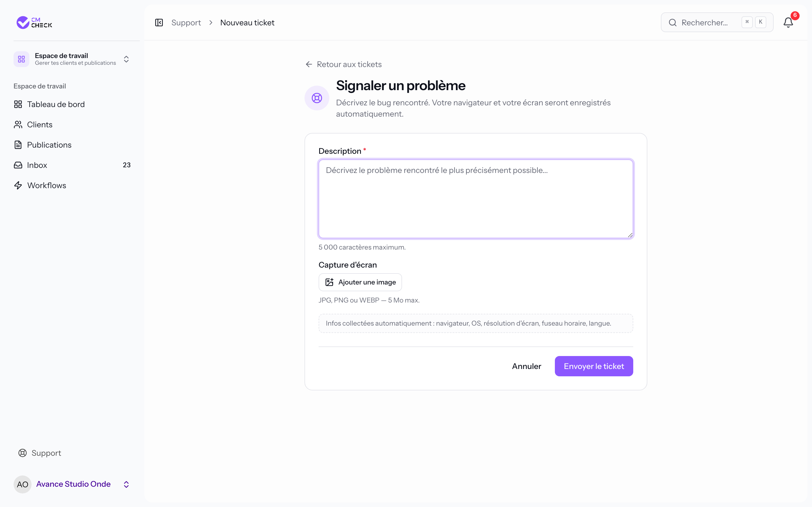Go to the Support breadcrumb
This screenshot has width=812, height=507.
click(x=186, y=23)
